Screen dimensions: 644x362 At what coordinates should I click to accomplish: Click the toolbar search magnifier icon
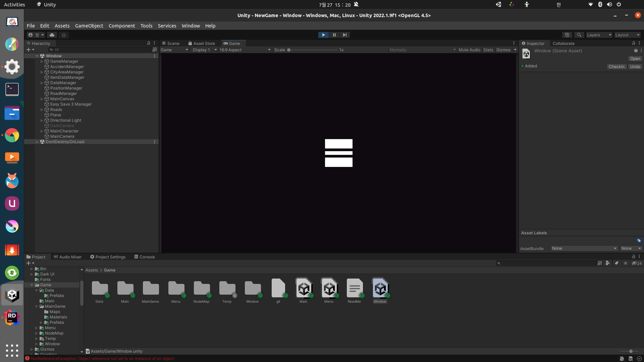tap(579, 35)
